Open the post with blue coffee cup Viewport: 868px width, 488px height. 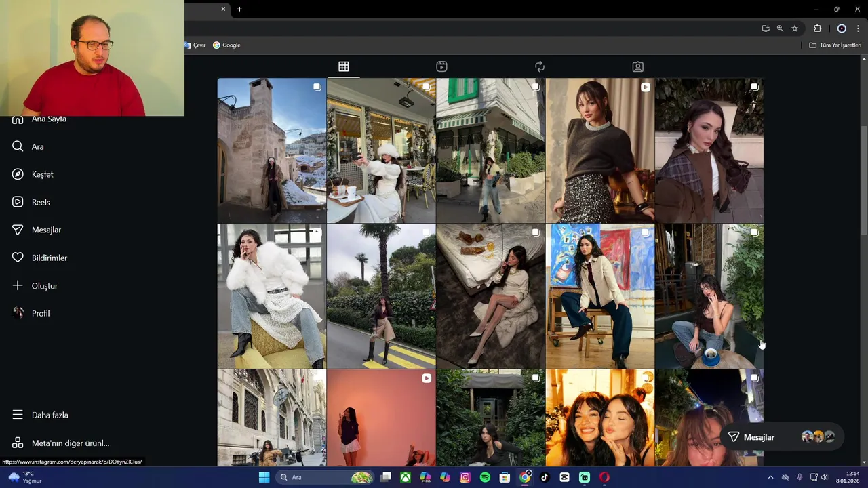pyautogui.click(x=709, y=296)
